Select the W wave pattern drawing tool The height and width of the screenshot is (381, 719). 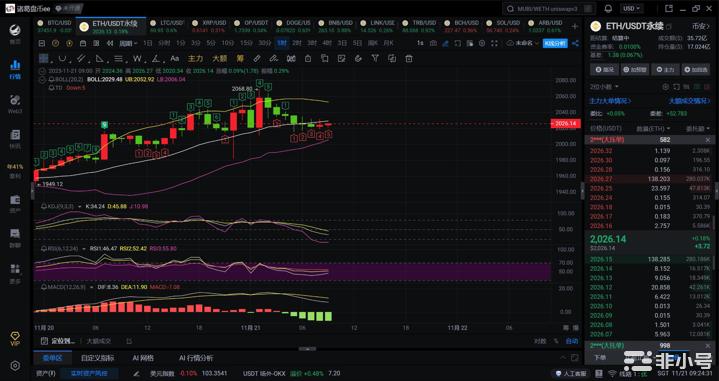[137, 59]
